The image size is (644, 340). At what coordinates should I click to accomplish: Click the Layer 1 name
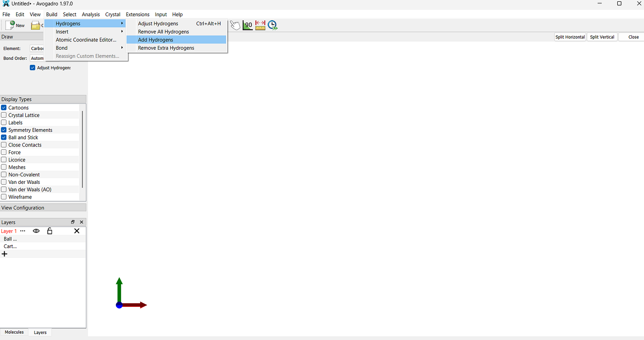(9, 231)
